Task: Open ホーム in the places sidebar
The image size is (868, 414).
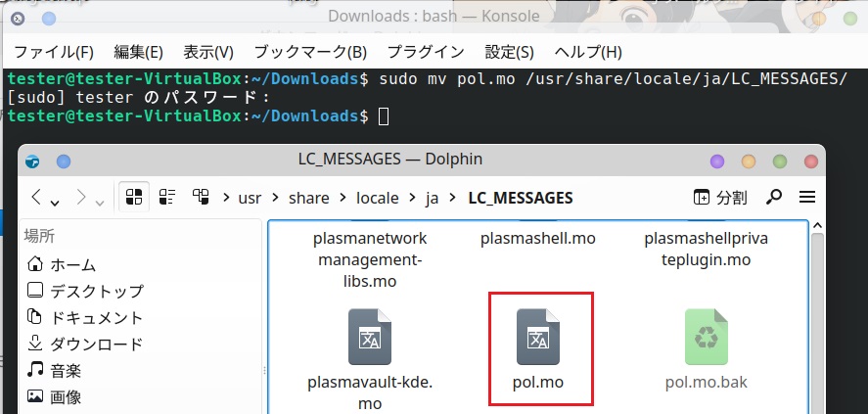Action: [73, 264]
